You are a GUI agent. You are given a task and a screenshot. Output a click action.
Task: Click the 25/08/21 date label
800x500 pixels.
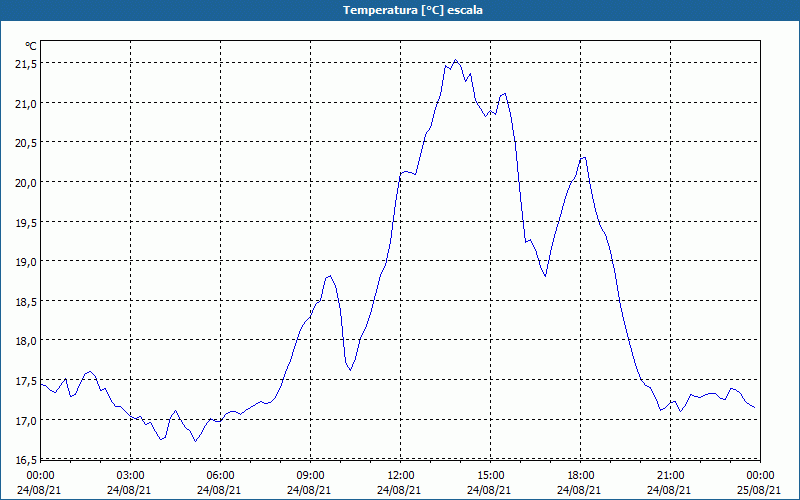pos(761,490)
